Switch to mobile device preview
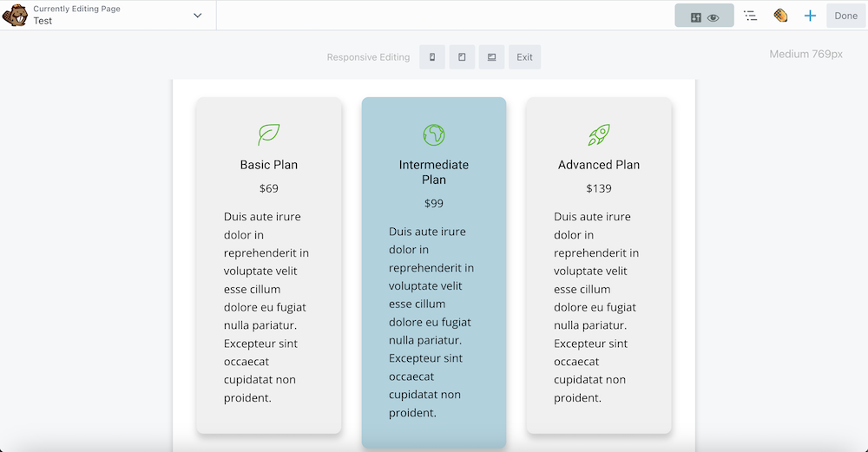 coord(432,57)
